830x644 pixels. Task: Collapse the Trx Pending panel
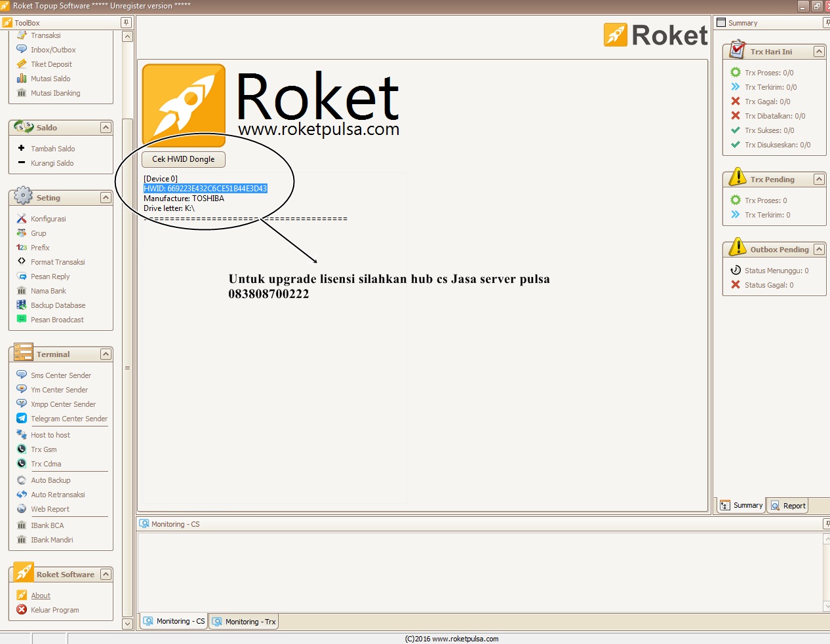[x=819, y=179]
